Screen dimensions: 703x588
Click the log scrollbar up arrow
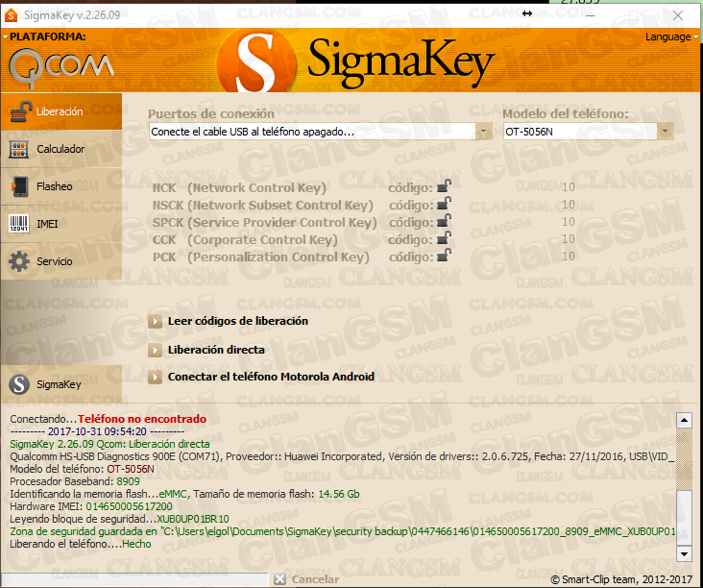click(684, 420)
